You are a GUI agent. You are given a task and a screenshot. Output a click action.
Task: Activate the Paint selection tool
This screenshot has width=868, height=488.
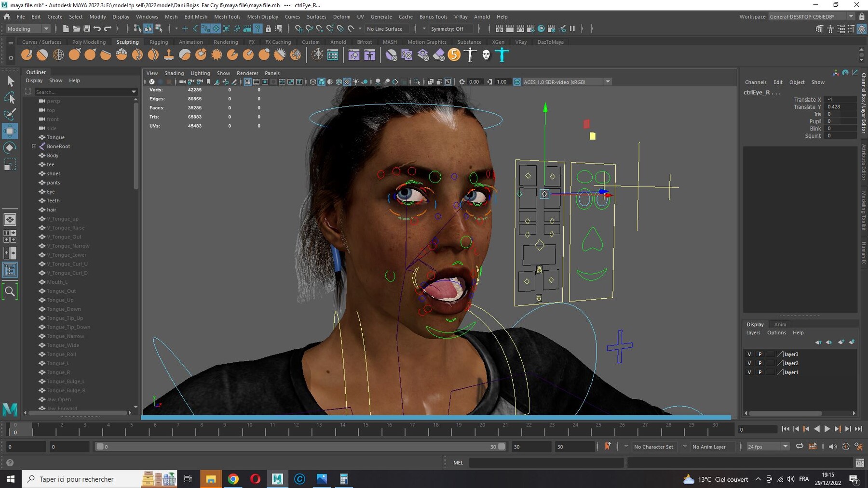[10, 114]
